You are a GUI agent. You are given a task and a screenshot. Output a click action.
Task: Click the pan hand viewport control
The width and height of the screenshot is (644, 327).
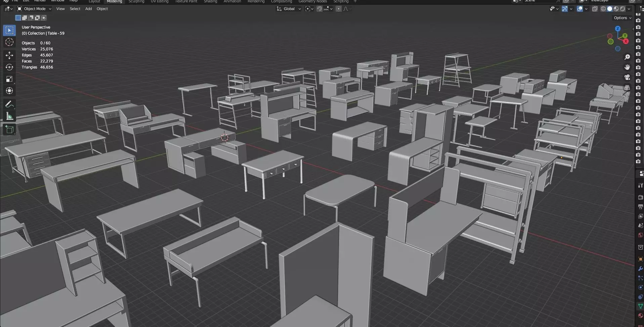pos(627,67)
